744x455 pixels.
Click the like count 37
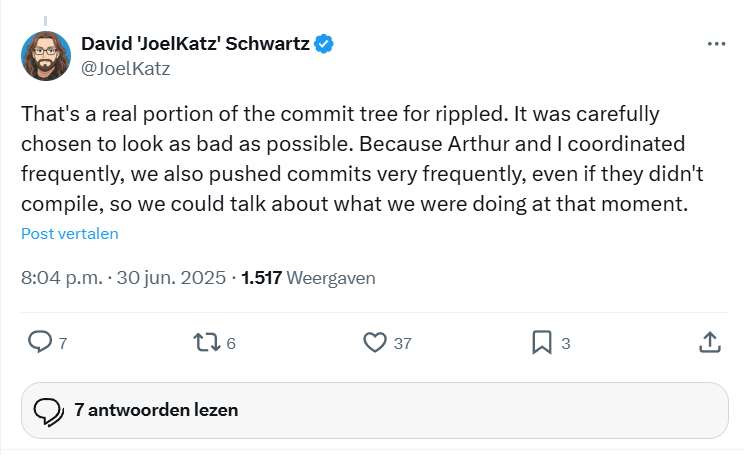[x=402, y=343]
